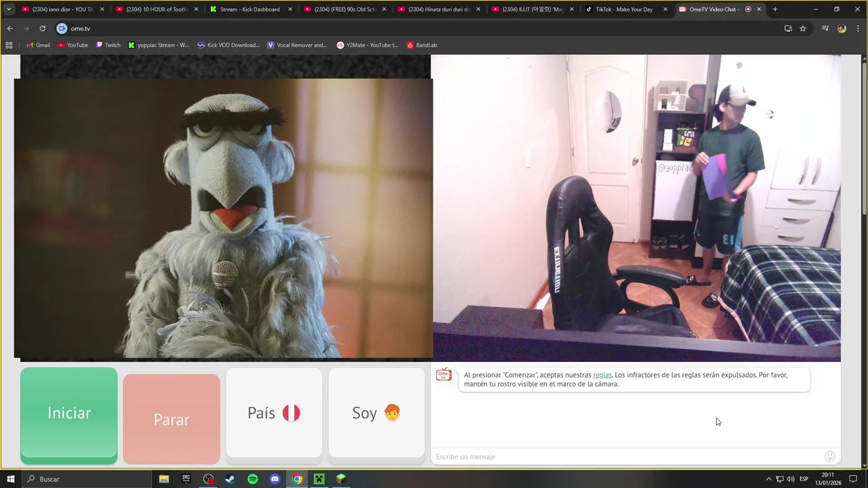Close the TikTok tab
868x488 pixels.
pyautogui.click(x=665, y=9)
